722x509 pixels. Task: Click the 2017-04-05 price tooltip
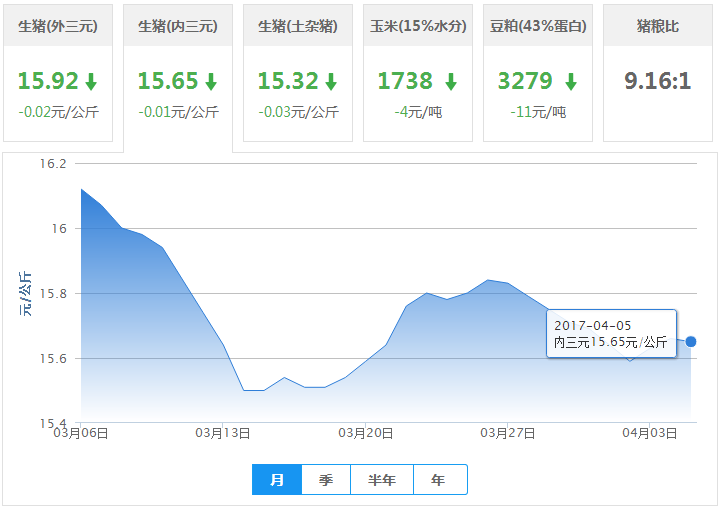click(611, 334)
